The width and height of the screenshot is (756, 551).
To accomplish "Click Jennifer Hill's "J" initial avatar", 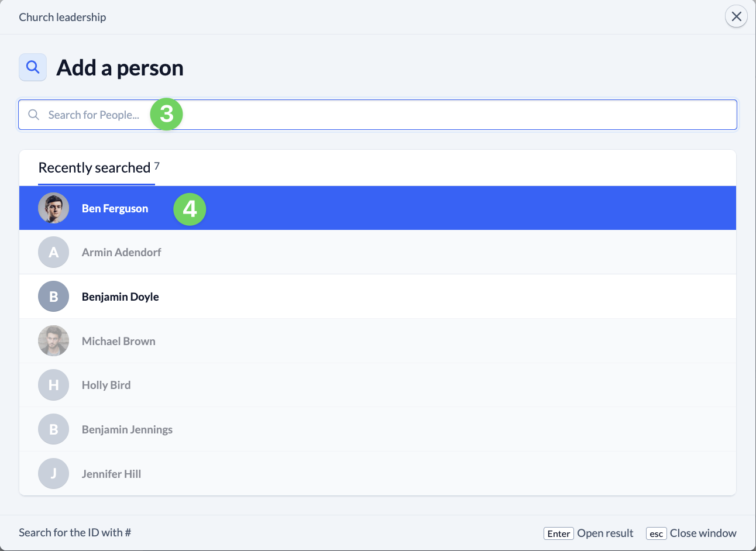I will 53,473.
